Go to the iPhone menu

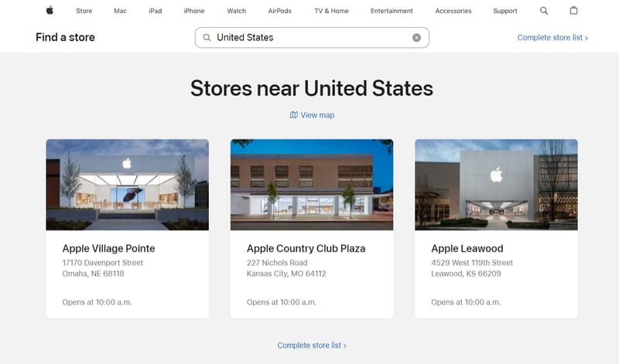(x=194, y=11)
